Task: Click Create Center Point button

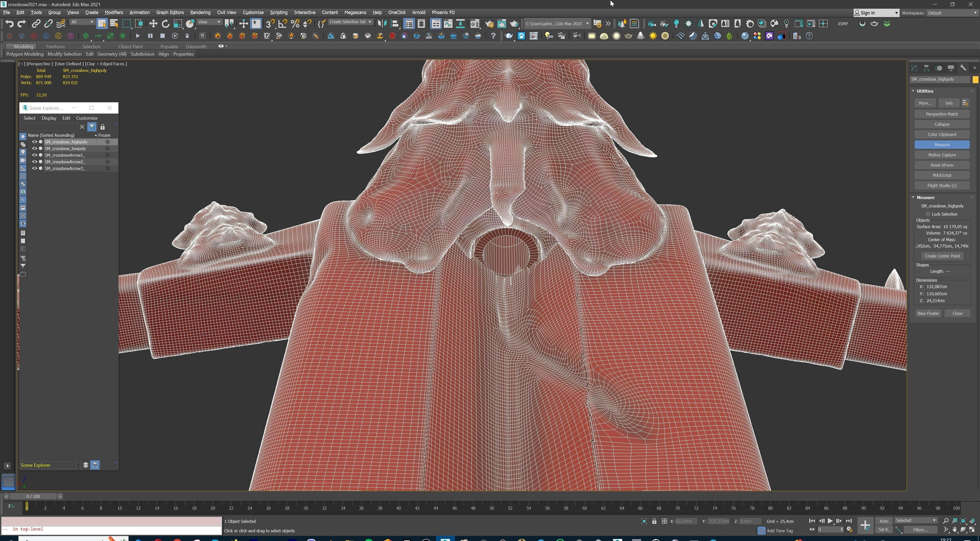Action: 942,256
